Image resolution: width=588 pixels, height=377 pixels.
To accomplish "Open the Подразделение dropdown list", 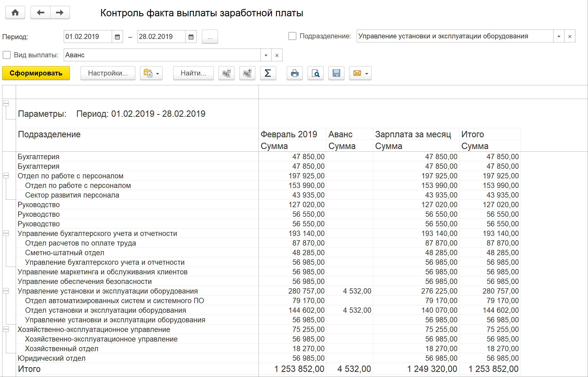I will tap(559, 36).
